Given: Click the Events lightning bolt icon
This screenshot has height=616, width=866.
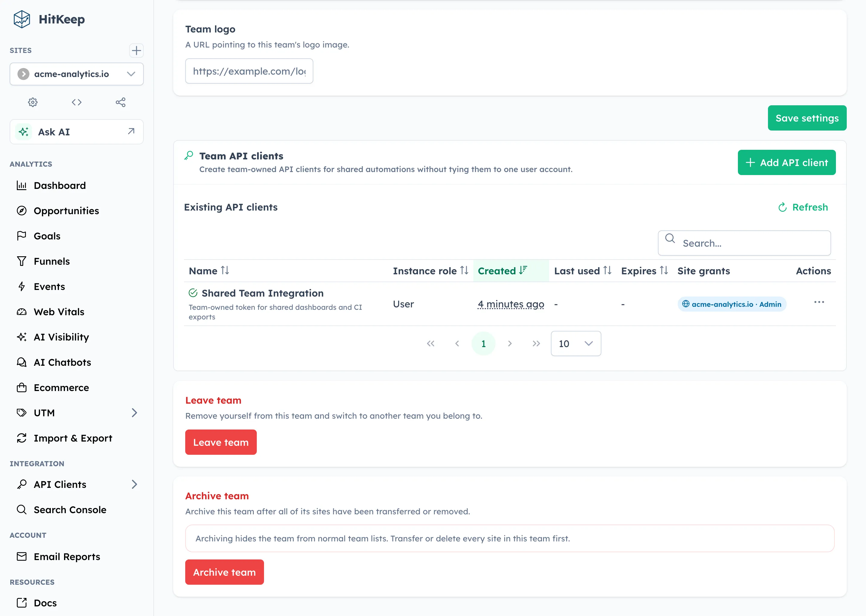Looking at the screenshot, I should pyautogui.click(x=22, y=286).
